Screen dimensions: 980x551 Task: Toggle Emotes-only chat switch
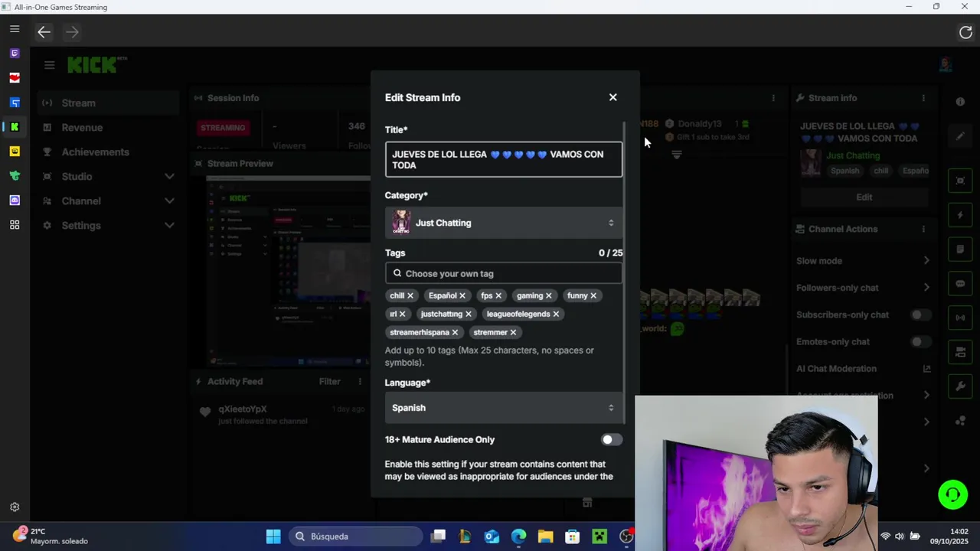point(921,341)
